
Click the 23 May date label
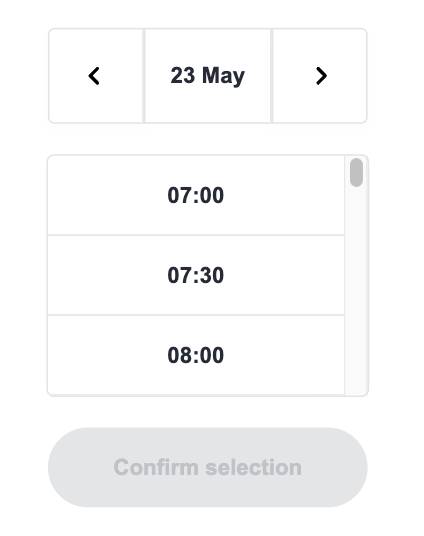208,76
